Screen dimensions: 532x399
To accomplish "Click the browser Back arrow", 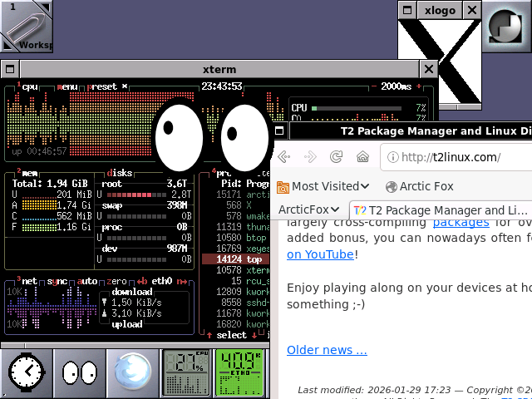I will (284, 157).
